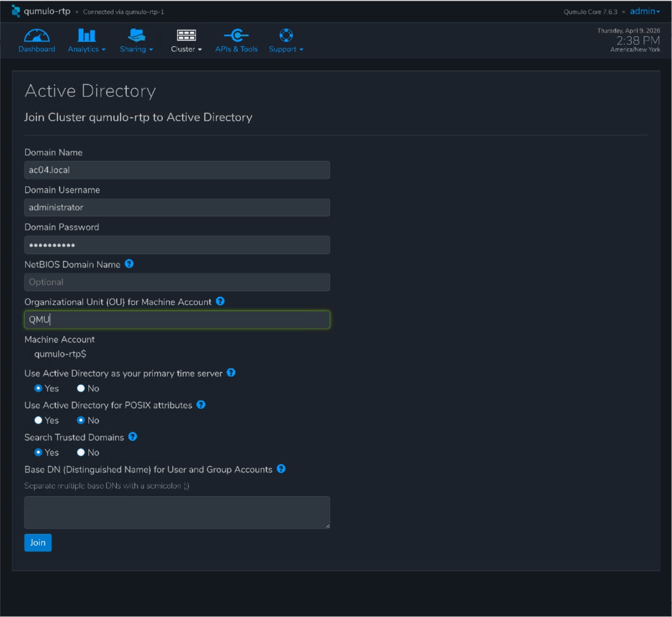Expand the Cluster menu label
The image size is (672, 617).
click(x=187, y=49)
